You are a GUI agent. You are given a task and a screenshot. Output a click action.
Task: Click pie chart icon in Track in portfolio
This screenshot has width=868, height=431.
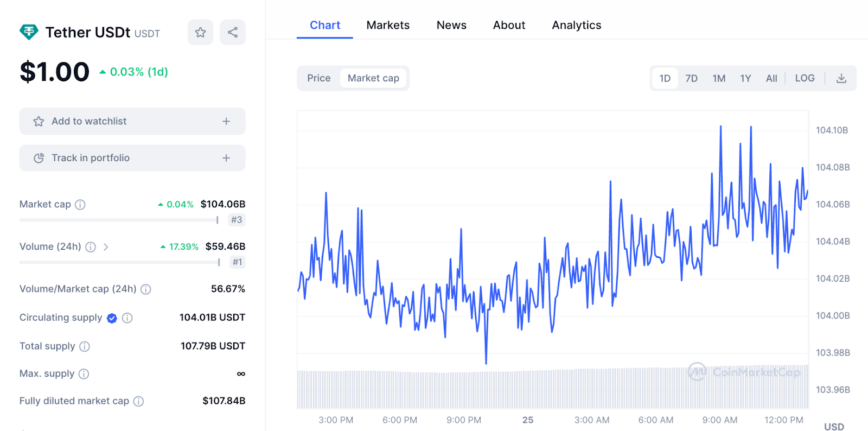(39, 158)
